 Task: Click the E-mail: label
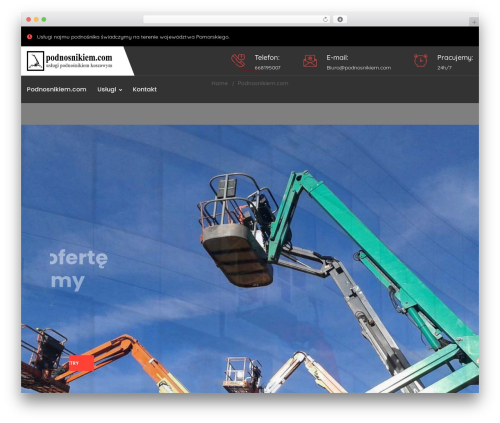[x=337, y=58]
